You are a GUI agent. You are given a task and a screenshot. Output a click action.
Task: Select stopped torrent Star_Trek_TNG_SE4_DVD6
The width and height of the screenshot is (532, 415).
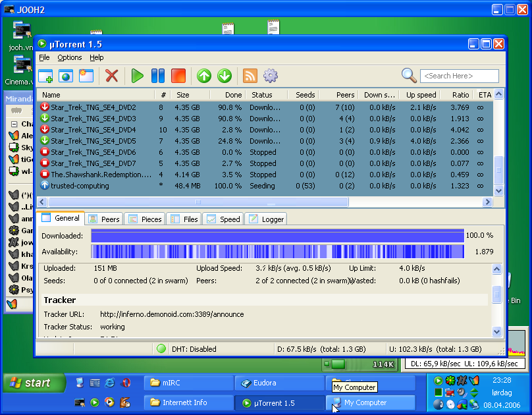tap(265, 152)
